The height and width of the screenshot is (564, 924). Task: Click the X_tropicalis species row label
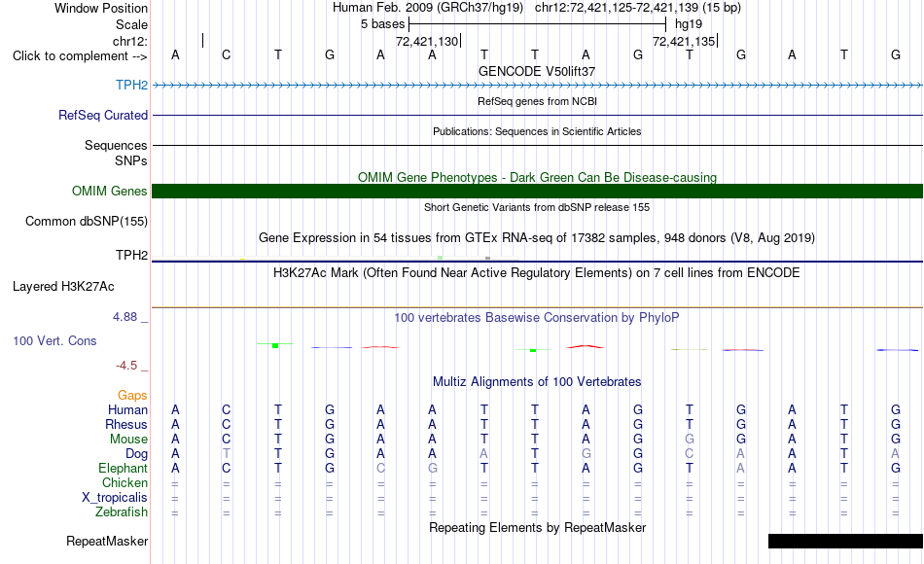(115, 498)
